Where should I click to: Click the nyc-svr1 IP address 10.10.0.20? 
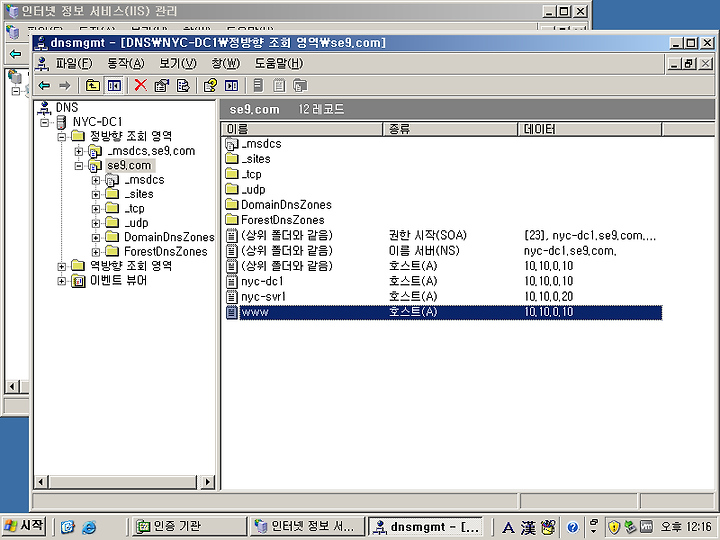click(548, 297)
